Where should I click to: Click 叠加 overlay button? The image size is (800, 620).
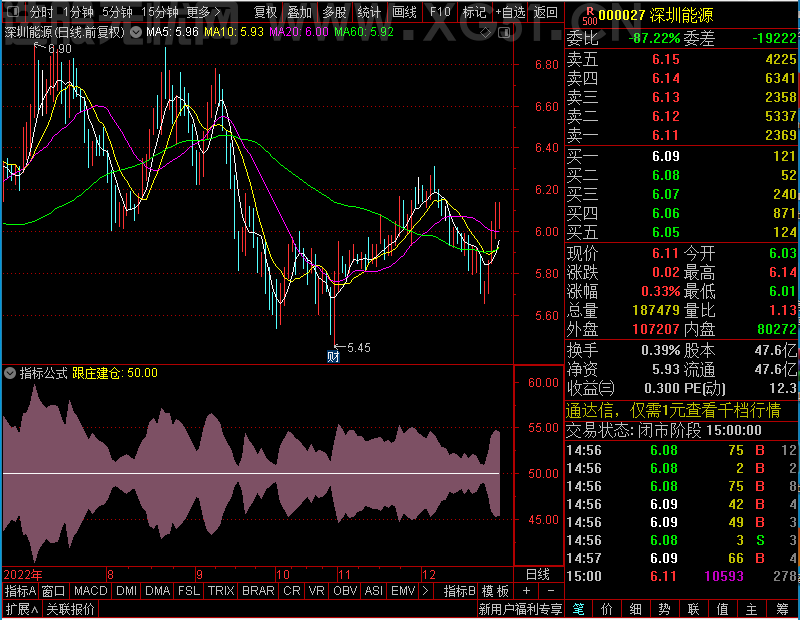(299, 12)
